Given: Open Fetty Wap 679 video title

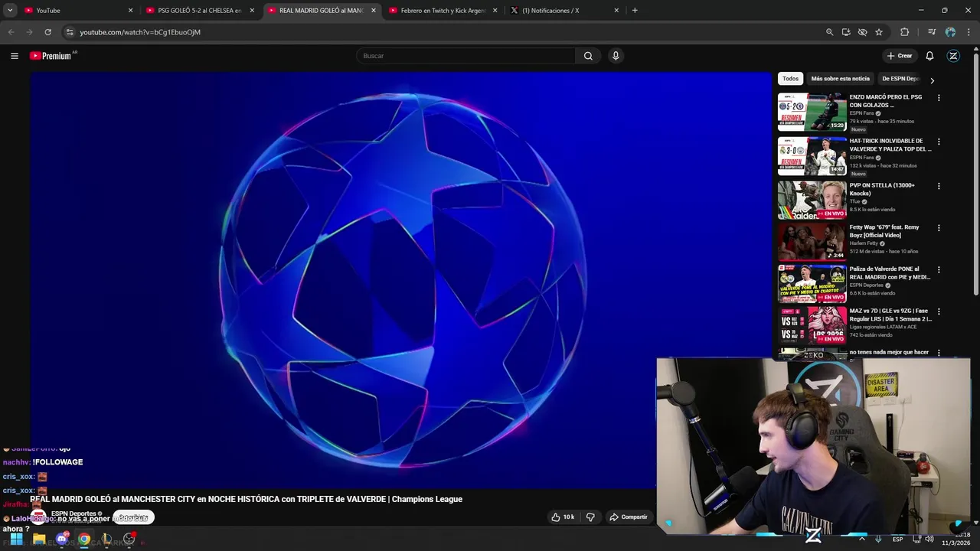Looking at the screenshot, I should pos(884,231).
